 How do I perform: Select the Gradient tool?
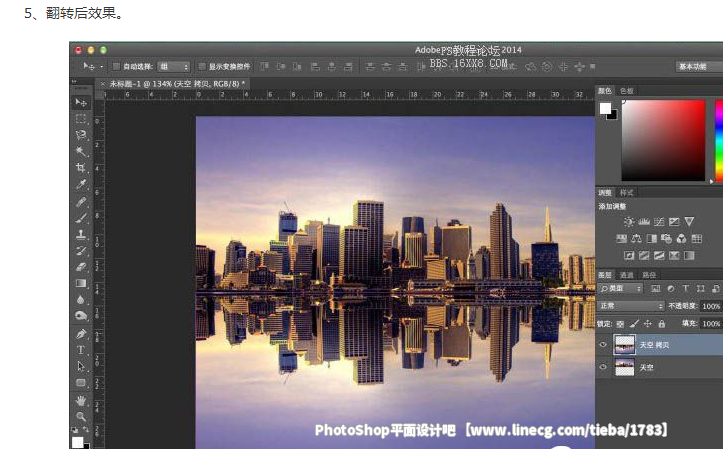click(x=81, y=283)
